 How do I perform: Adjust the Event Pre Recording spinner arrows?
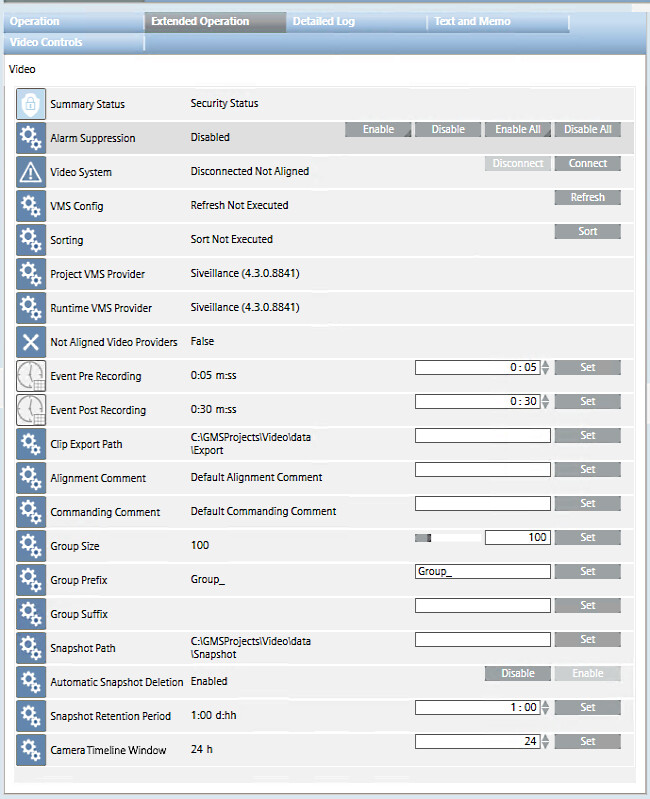545,368
